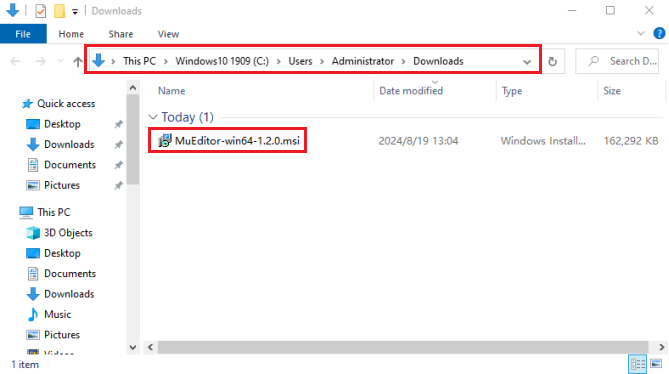Open pinned Documents under Quick access
This screenshot has width=669, height=374.
click(70, 165)
